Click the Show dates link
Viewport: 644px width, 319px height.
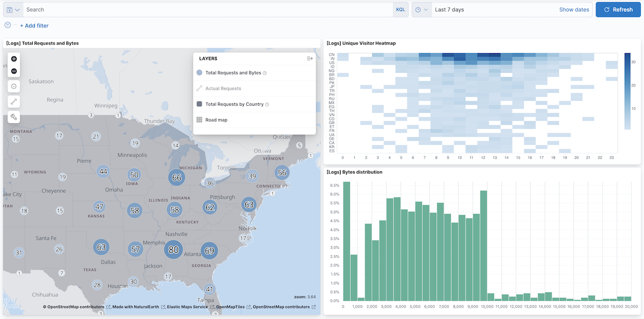coord(574,9)
